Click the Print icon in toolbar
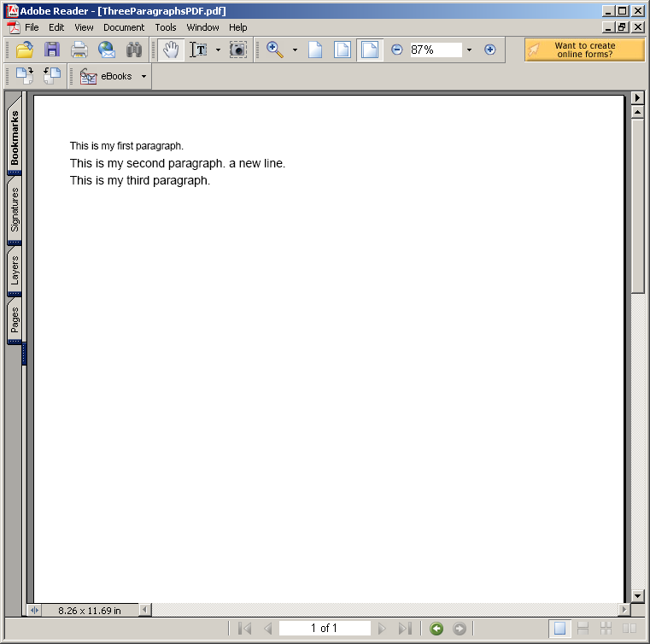This screenshot has width=650, height=644. (79, 50)
